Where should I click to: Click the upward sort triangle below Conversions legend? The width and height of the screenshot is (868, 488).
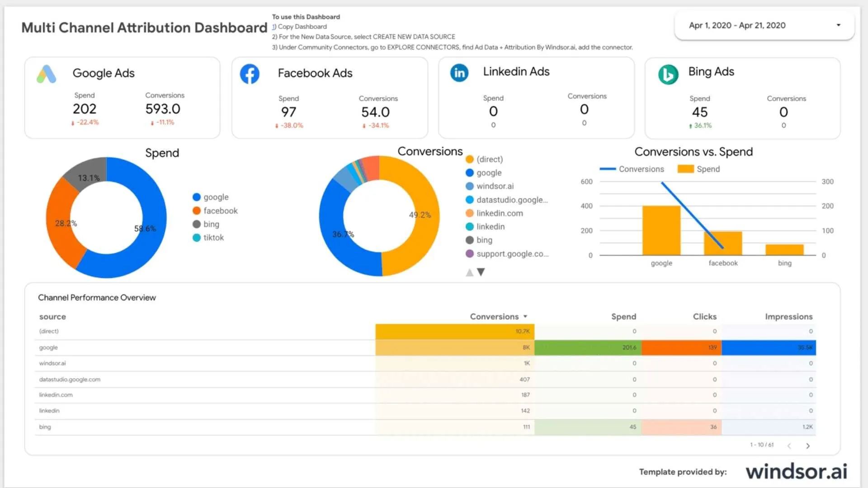tap(469, 272)
